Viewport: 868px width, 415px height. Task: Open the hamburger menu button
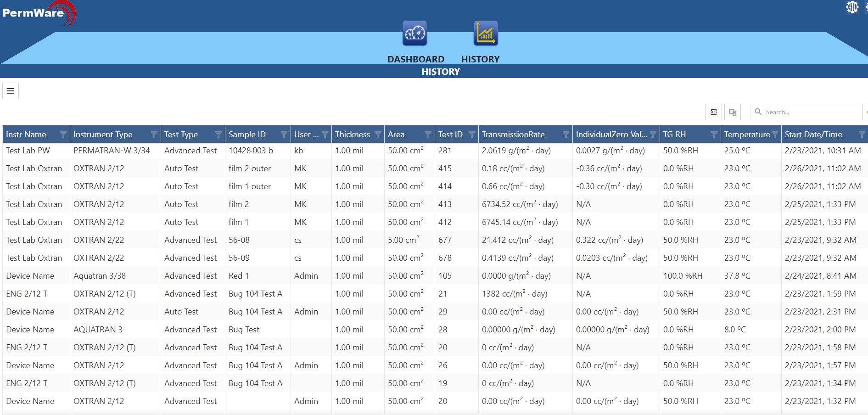[11, 91]
